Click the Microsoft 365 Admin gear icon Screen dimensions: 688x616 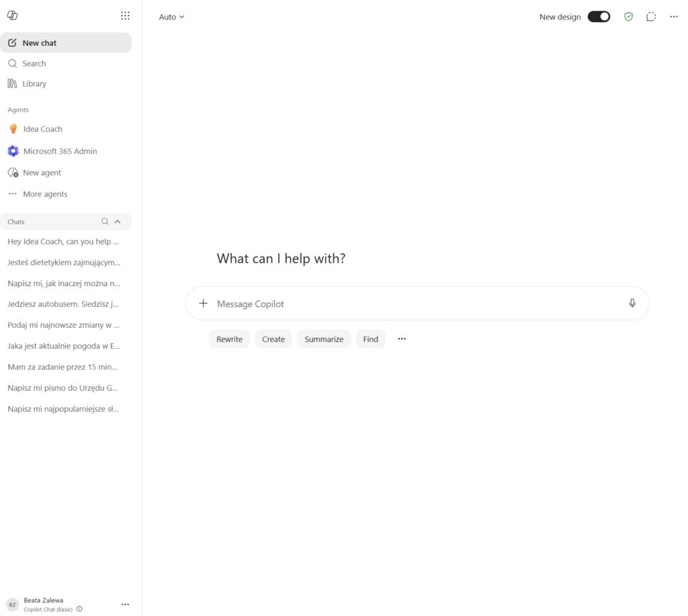click(13, 151)
